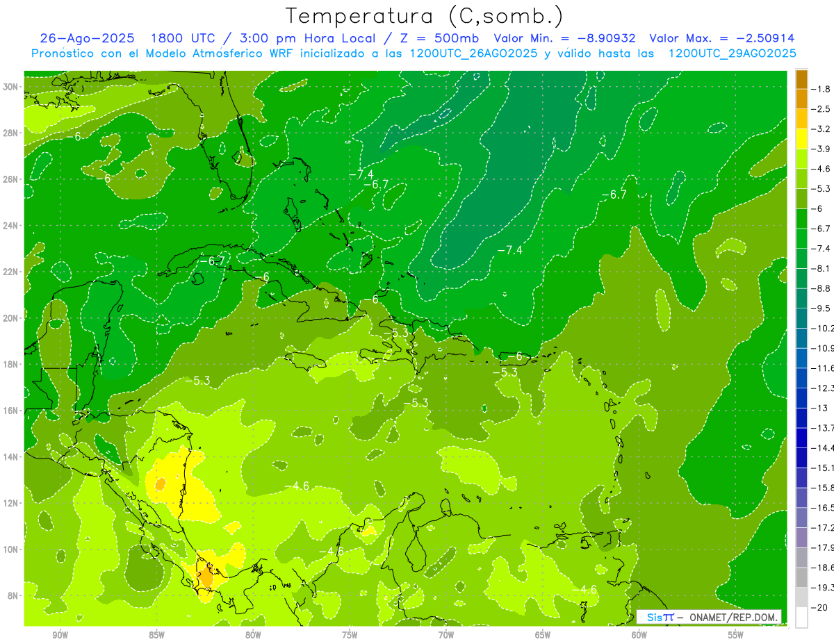This screenshot has height=644, width=834.
Task: Click the '30N' latitude axis label
Action: (10, 87)
